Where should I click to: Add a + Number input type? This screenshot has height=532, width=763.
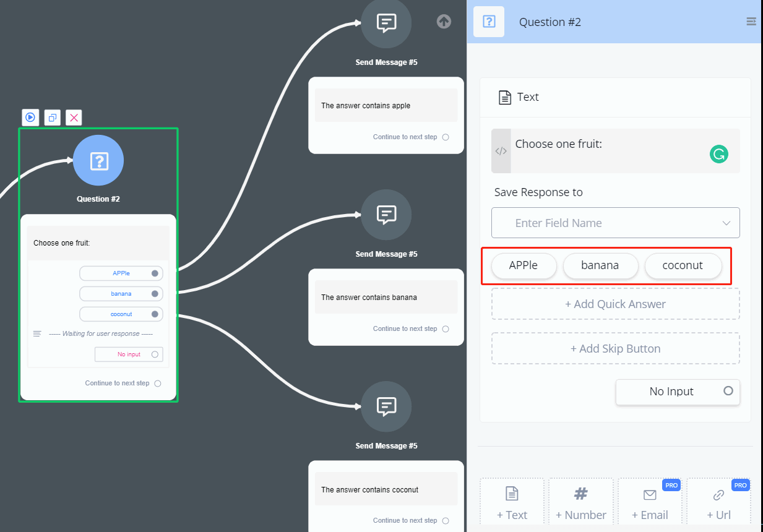(x=581, y=504)
